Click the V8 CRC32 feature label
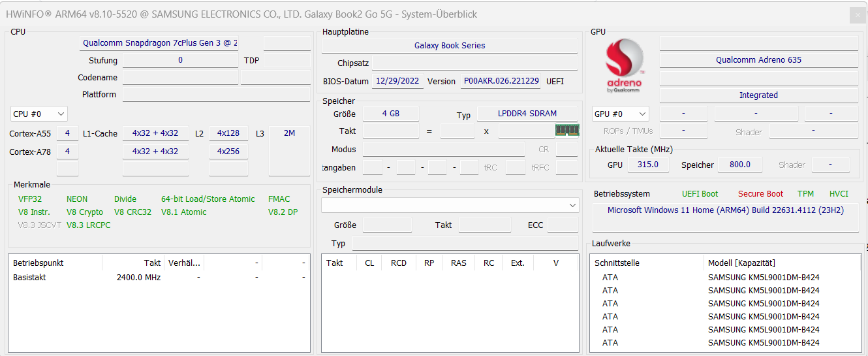 [132, 212]
